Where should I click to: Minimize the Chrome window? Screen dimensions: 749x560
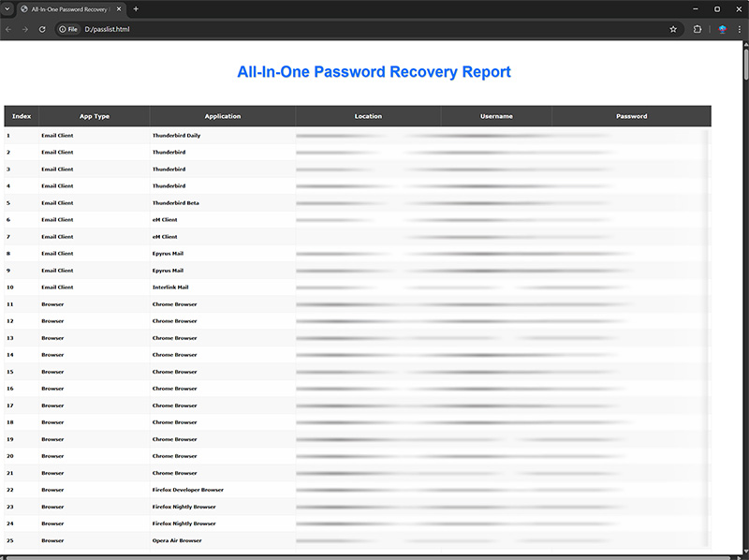(696, 9)
